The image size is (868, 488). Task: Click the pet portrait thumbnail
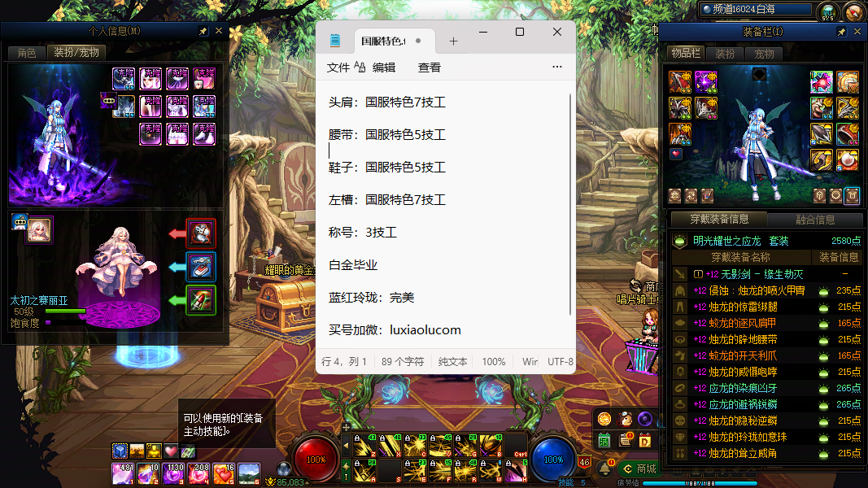[x=38, y=230]
